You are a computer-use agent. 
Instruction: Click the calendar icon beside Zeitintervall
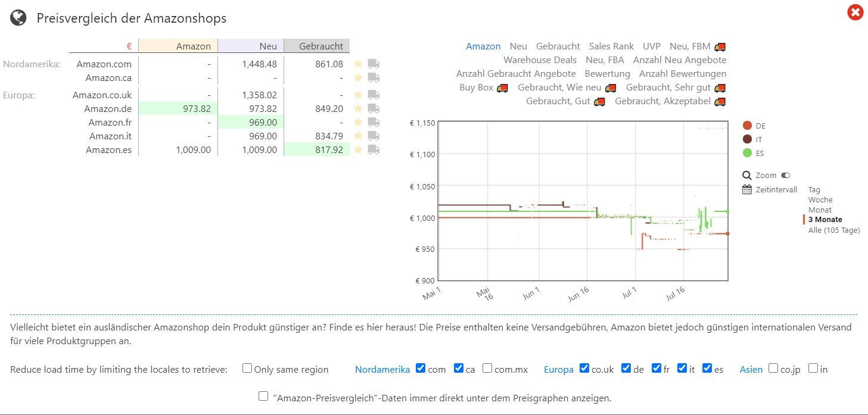click(747, 189)
